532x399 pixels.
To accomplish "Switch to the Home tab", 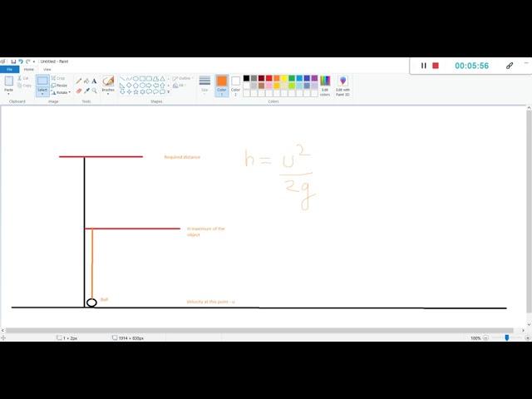I will [29, 69].
